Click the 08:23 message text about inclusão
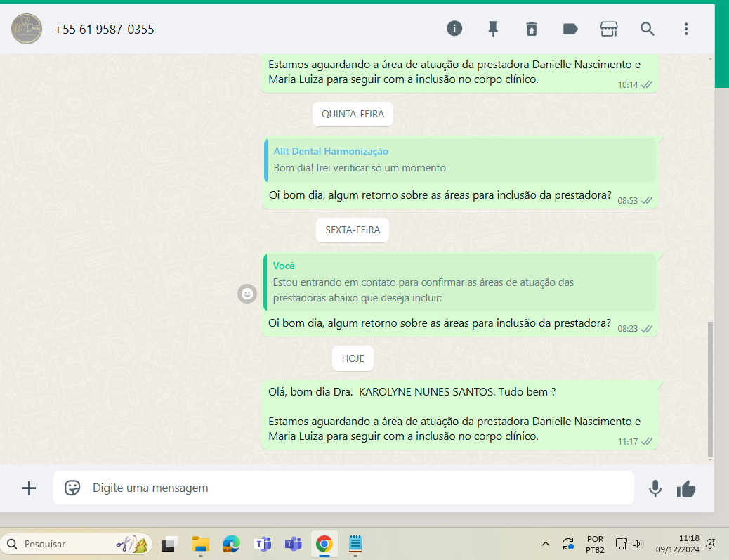729x560 pixels. coord(440,323)
